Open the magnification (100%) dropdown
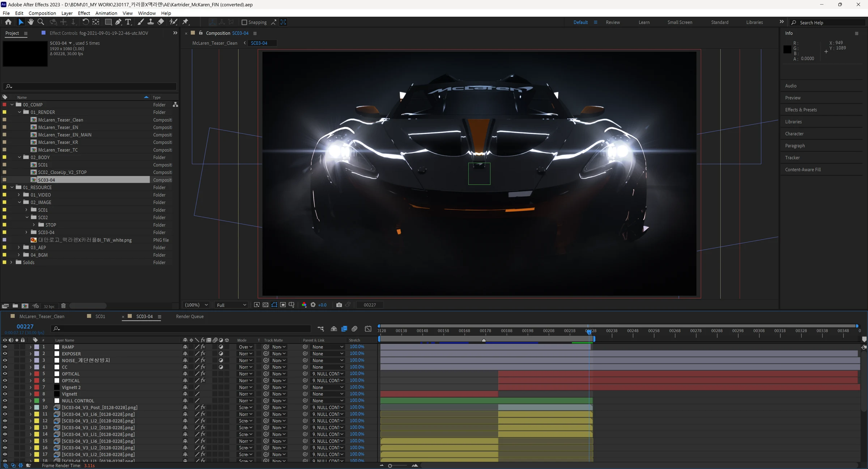This screenshot has width=868, height=469. tap(196, 305)
